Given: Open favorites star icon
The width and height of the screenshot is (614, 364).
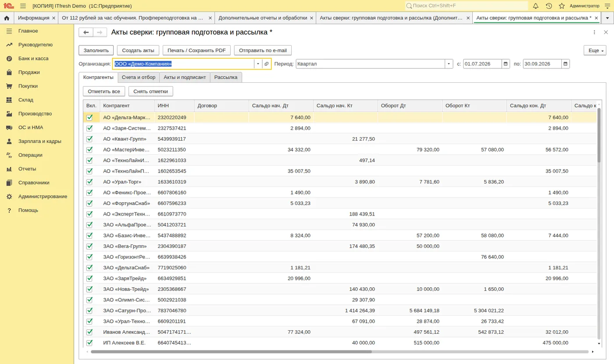Looking at the screenshot, I should 562,6.
